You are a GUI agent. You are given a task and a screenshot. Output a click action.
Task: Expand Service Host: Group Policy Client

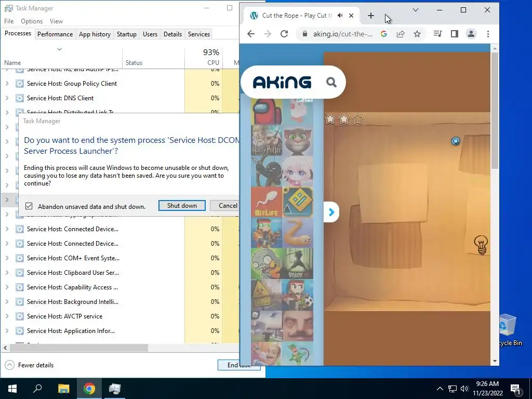tap(7, 84)
